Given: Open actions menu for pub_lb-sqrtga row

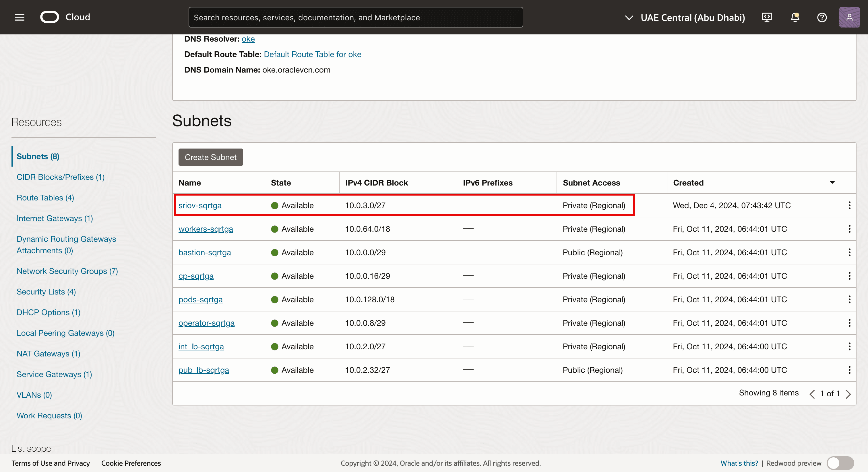Looking at the screenshot, I should tap(849, 370).
